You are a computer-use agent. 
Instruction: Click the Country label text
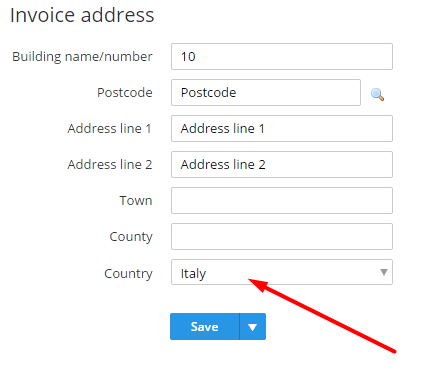(x=128, y=274)
